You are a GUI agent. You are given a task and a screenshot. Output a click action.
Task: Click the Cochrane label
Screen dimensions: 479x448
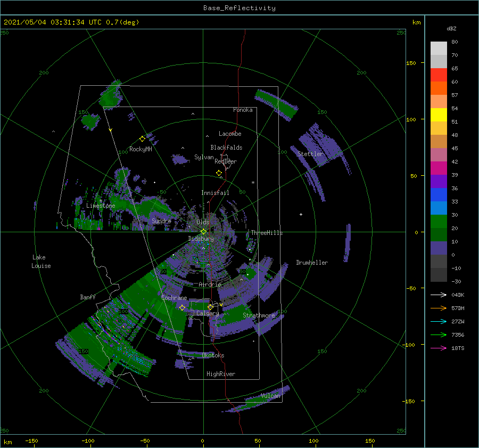pyautogui.click(x=174, y=298)
